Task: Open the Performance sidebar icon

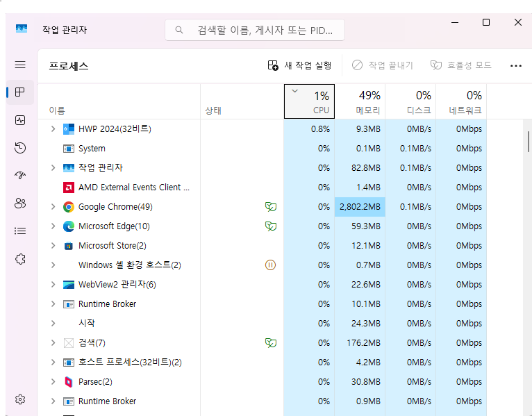Action: click(x=20, y=119)
